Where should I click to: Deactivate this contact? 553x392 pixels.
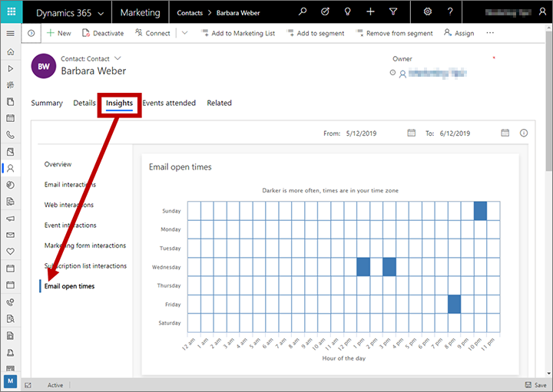[103, 33]
